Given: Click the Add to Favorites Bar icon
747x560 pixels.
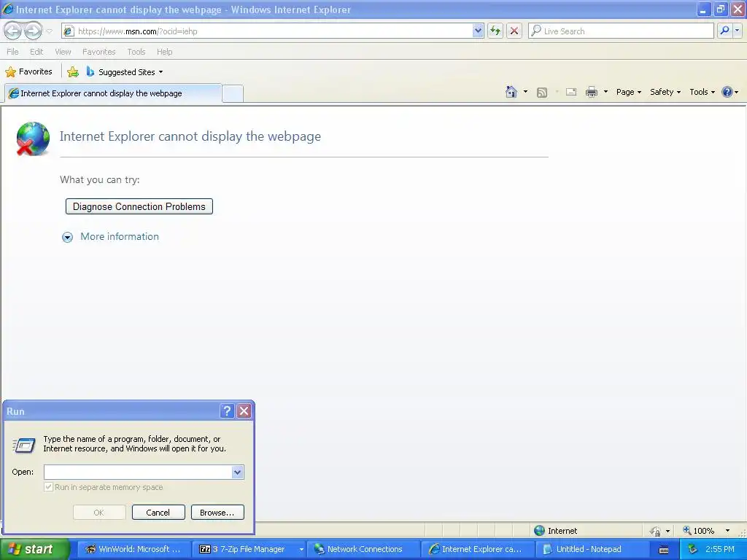Looking at the screenshot, I should (73, 72).
